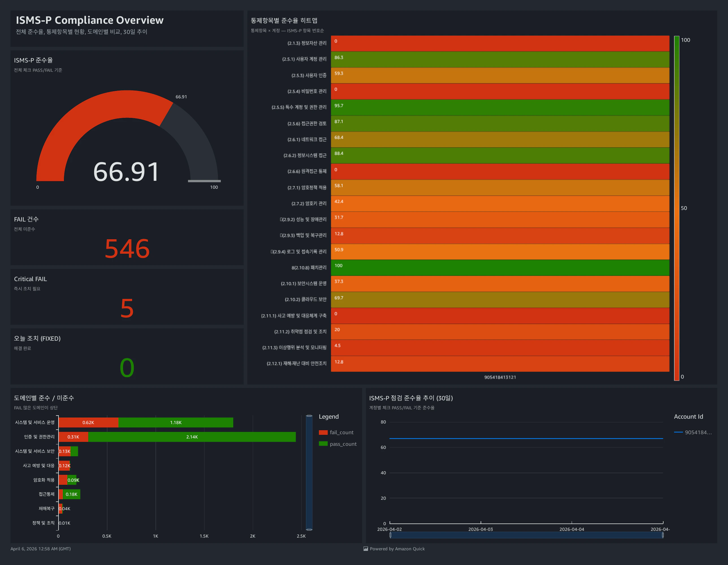Image resolution: width=728 pixels, height=565 pixels.
Task: Click the trend chart range slider left handle
Action: (390, 535)
